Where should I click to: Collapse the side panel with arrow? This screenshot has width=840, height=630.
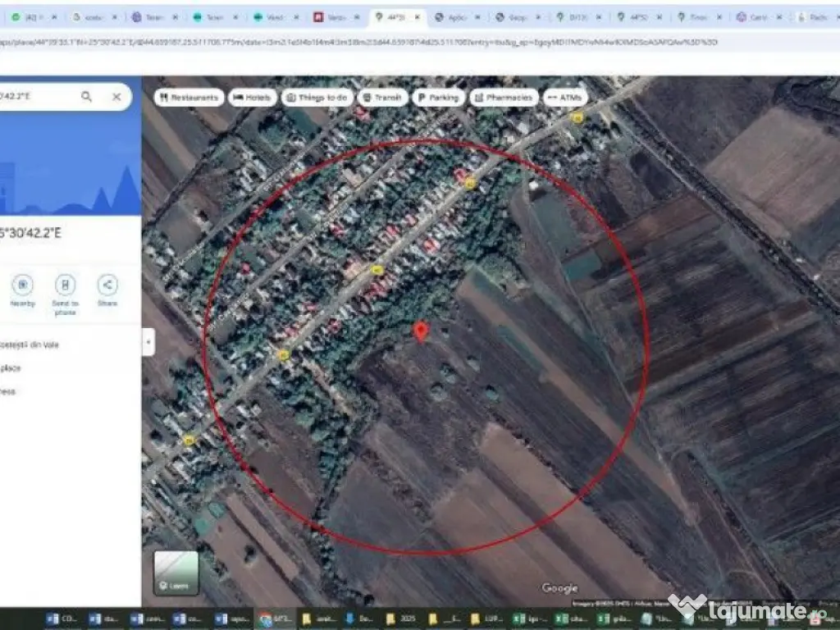[x=148, y=341]
